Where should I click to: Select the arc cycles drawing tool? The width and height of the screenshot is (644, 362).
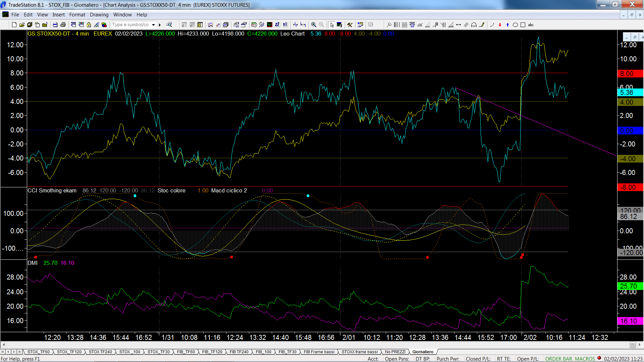coord(474,24)
